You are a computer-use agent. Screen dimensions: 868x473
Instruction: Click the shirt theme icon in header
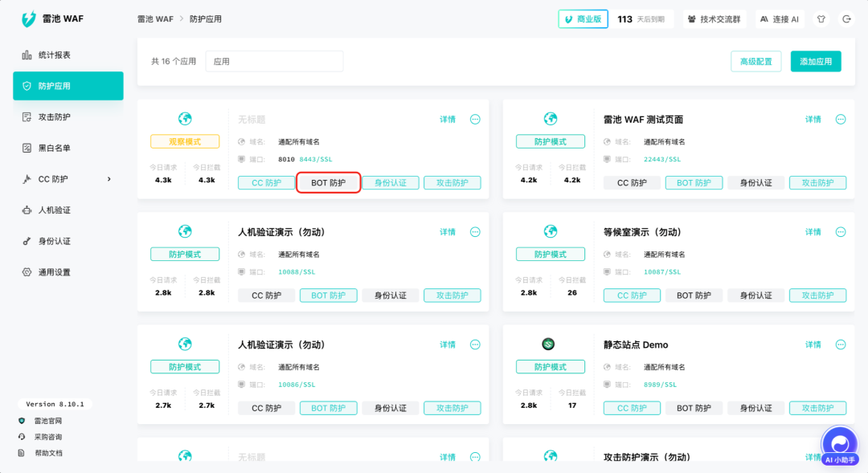click(821, 18)
